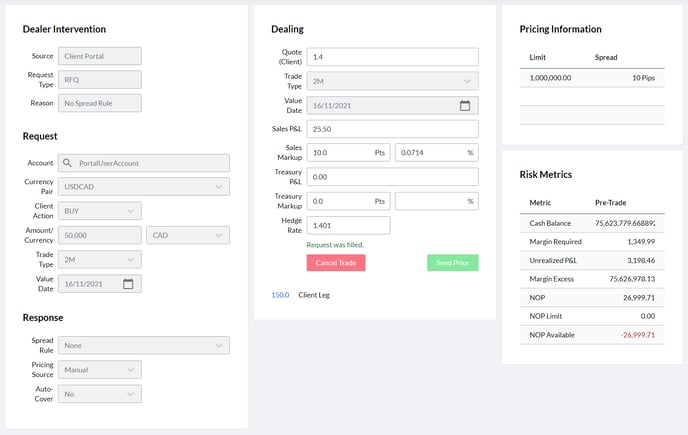The height and width of the screenshot is (435, 688).
Task: Click the Hedge Rate field showing 1.401
Action: [348, 226]
